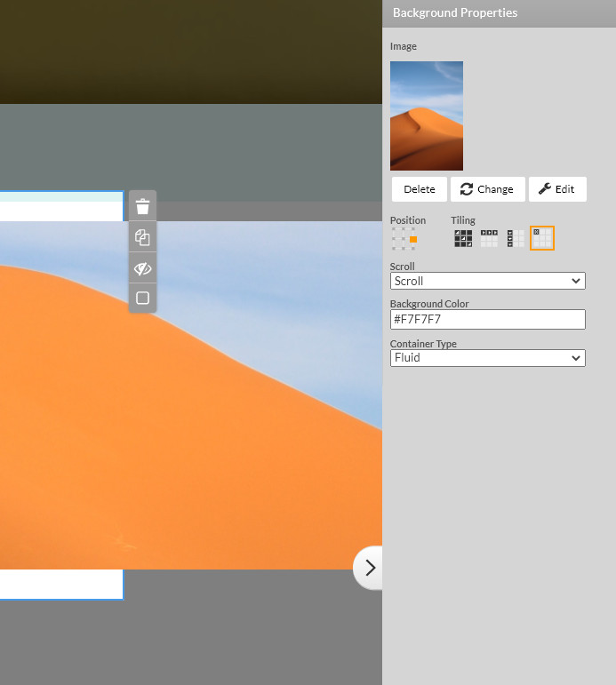Screen dimensions: 616x685
Task: Select vertical-only tiling option
Action: point(516,238)
